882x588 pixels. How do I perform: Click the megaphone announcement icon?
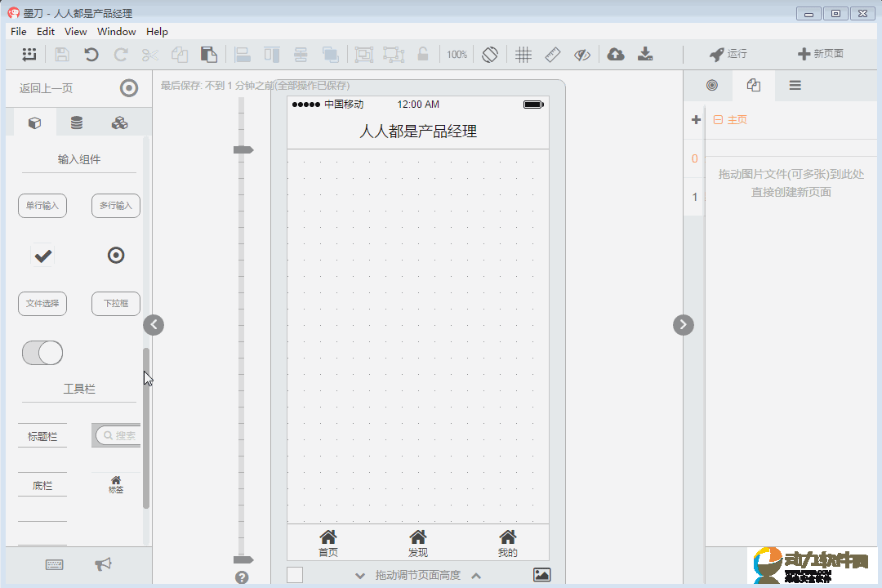click(103, 564)
